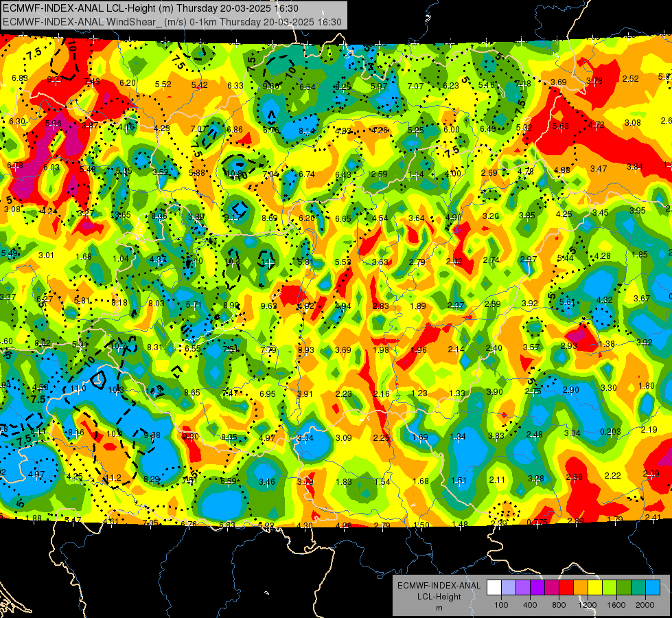The image size is (672, 618).
Task: Click the map value 3.47
Action: pos(599,168)
